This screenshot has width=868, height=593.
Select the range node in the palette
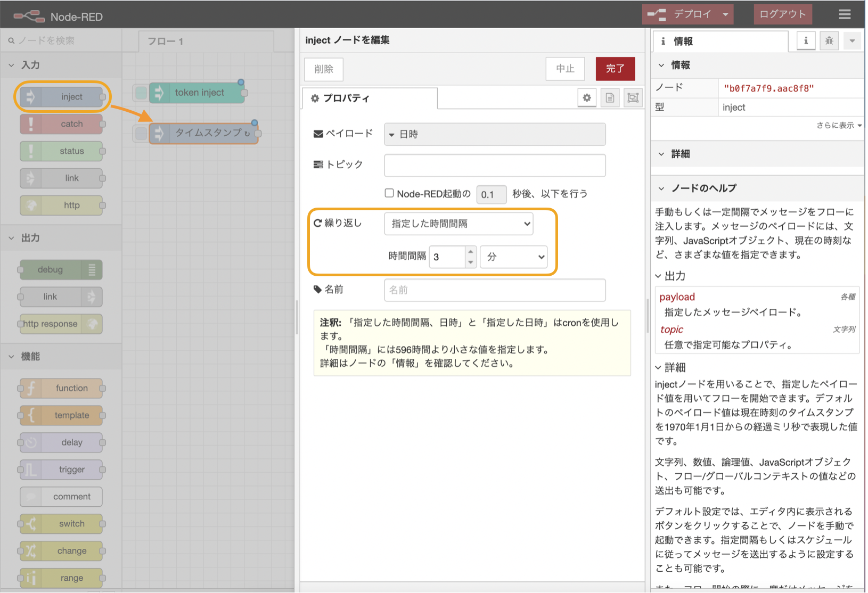(61, 578)
